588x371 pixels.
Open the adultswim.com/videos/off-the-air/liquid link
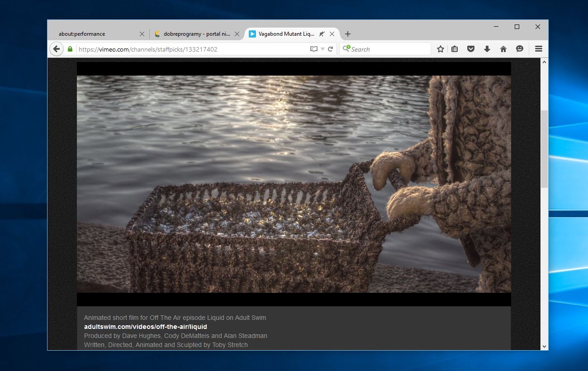coord(146,327)
